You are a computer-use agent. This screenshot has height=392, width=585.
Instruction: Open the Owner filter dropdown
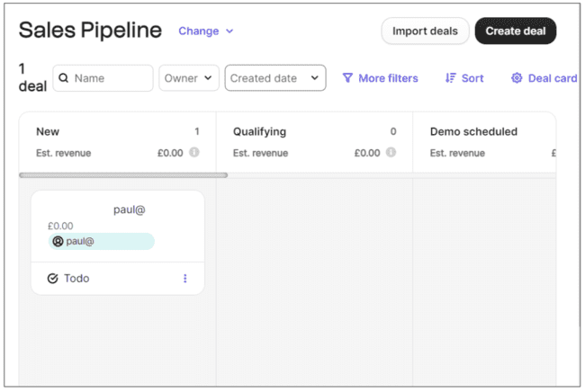point(189,78)
